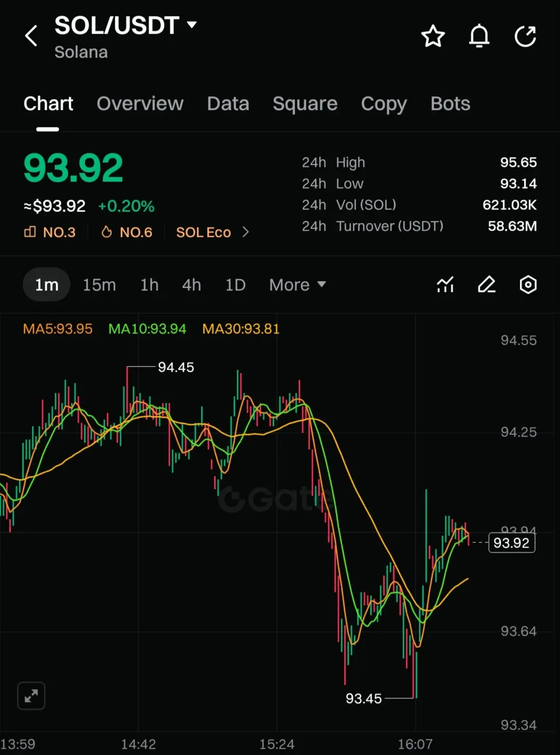Viewport: 560px width, 755px height.
Task: Open the SOL/USDT pair selector dropdown
Action: coord(126,25)
